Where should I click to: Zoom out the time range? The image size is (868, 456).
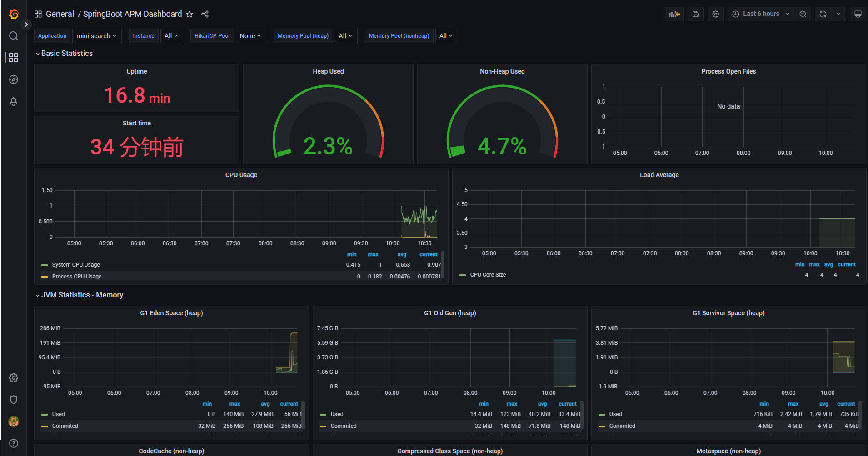pyautogui.click(x=803, y=14)
